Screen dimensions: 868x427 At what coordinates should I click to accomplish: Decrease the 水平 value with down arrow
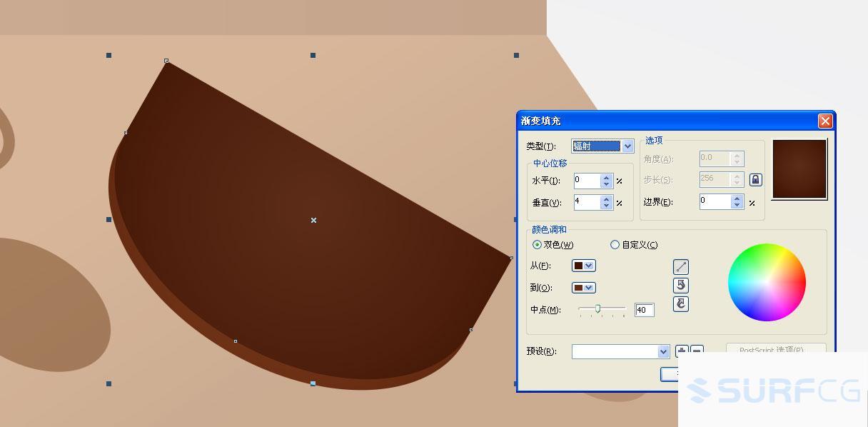coord(606,185)
